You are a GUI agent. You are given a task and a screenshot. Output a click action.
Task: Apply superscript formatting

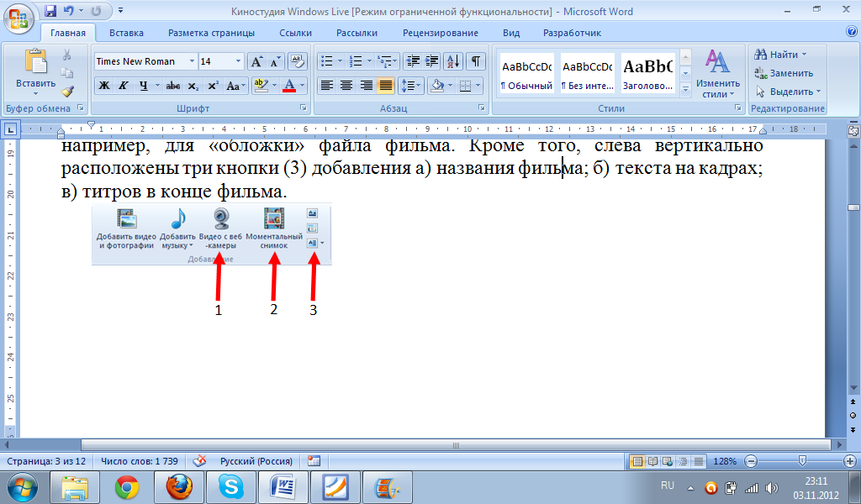pyautogui.click(x=213, y=87)
